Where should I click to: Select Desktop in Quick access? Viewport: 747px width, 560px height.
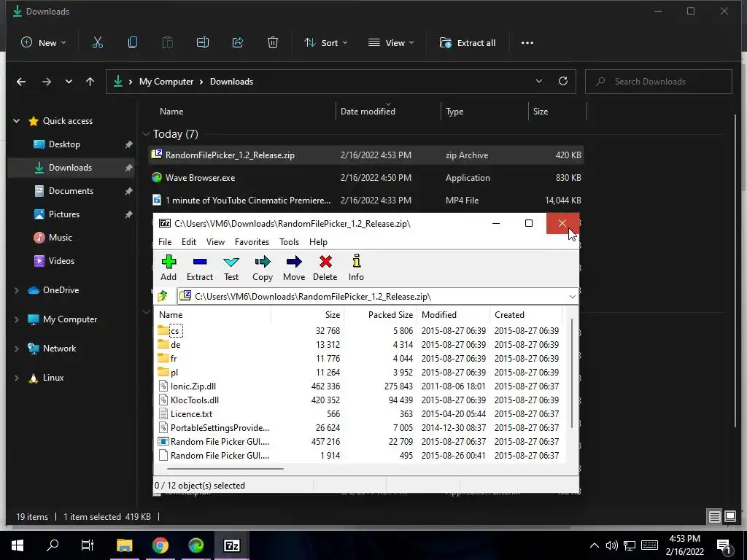click(64, 144)
